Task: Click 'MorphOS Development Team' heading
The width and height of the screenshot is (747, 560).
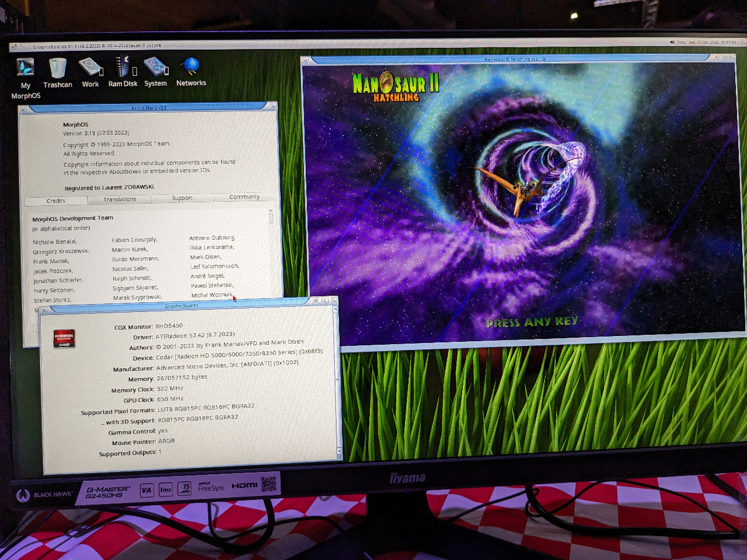Action: point(73,218)
